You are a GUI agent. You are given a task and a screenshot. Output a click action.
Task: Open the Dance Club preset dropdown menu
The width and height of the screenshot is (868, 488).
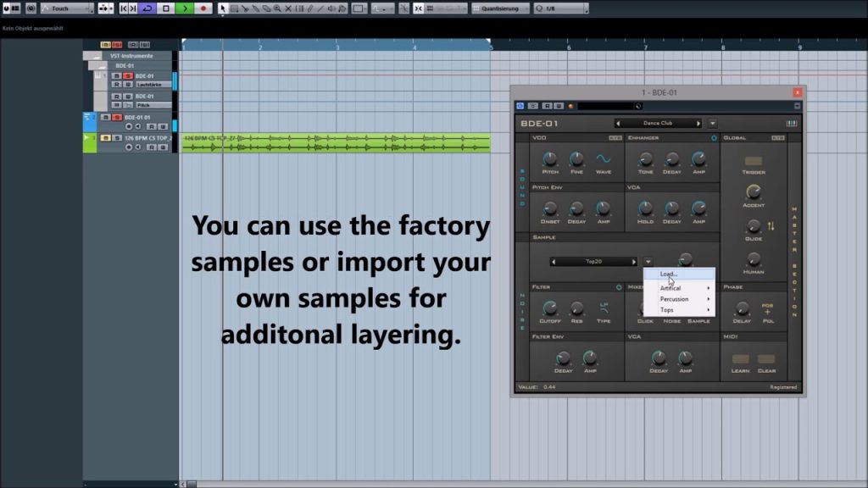coord(712,124)
